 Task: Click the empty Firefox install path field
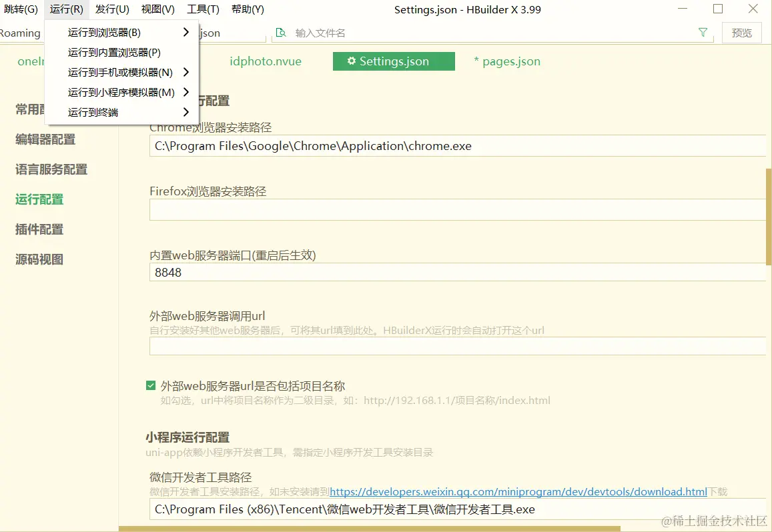(x=457, y=209)
